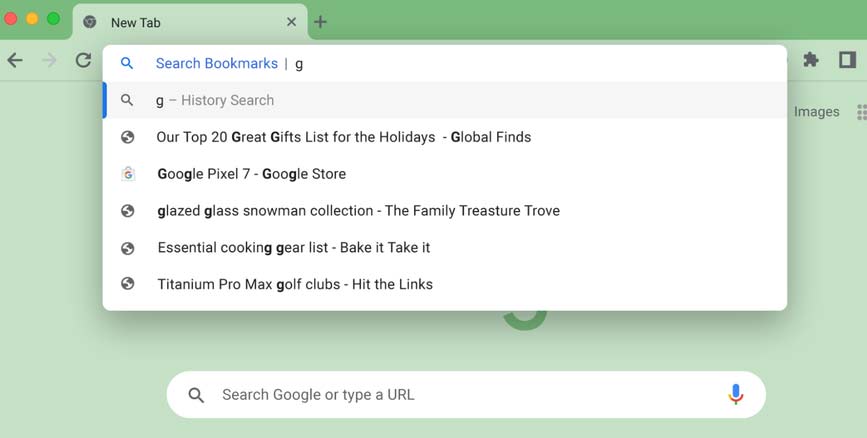Screen dimensions: 867x438
Task: Open Google Pixel 7 - Google Store suggestion
Action: pos(445,174)
